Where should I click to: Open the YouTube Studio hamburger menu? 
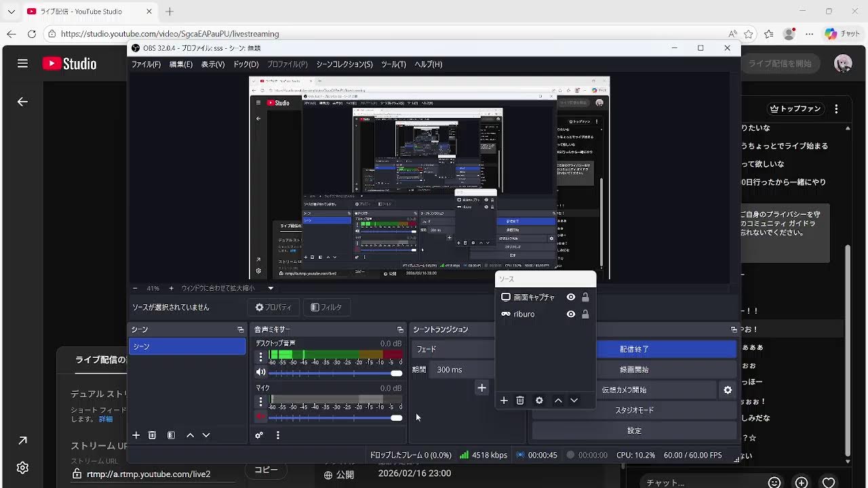22,64
